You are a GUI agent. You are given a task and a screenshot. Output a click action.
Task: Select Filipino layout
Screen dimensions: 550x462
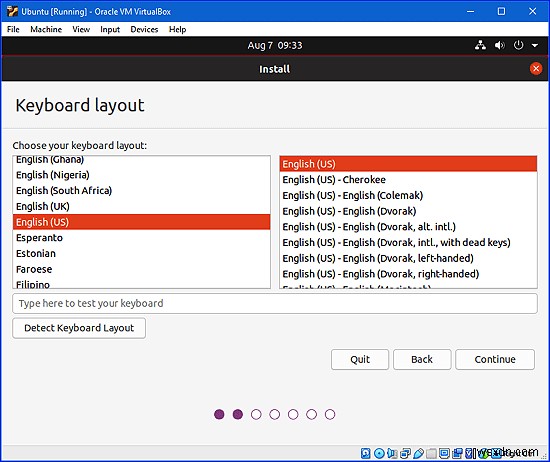pyautogui.click(x=141, y=283)
